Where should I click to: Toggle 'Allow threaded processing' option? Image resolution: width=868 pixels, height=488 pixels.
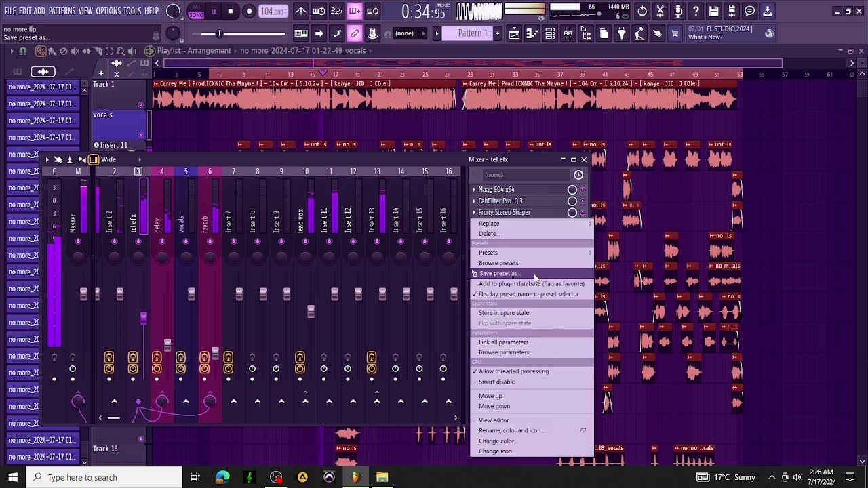pos(513,371)
